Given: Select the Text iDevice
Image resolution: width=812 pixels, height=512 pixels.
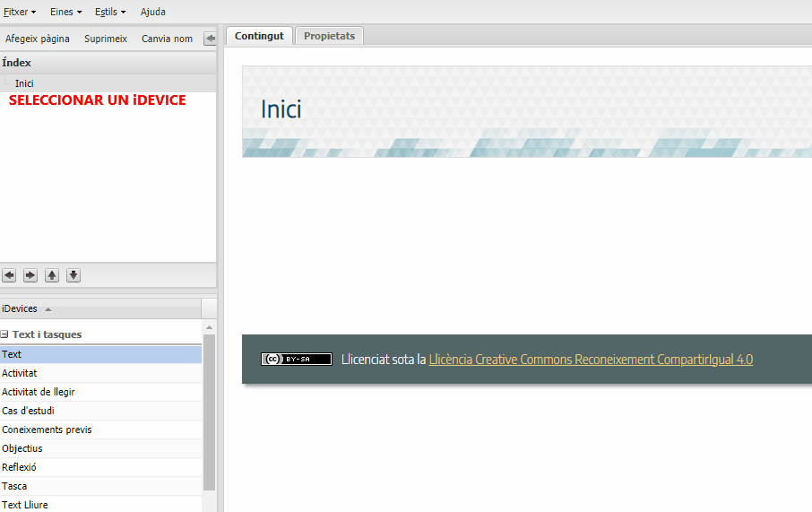Looking at the screenshot, I should point(100,354).
